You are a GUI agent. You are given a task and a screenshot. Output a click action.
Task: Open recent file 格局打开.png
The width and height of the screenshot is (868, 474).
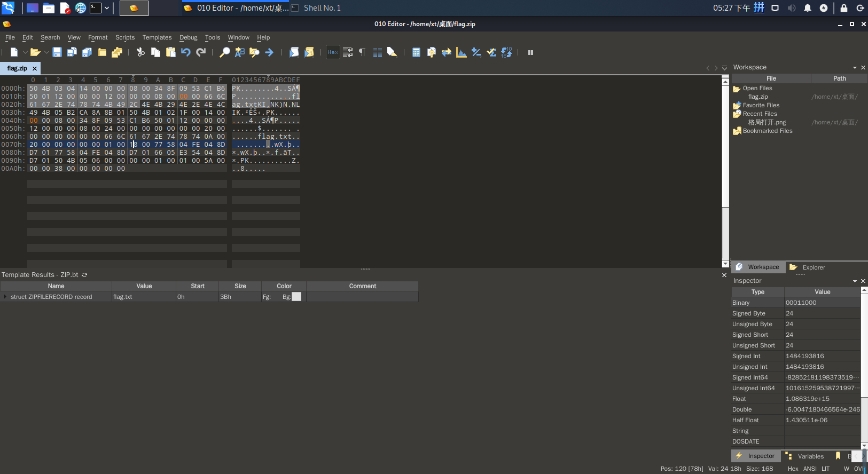[x=767, y=122]
